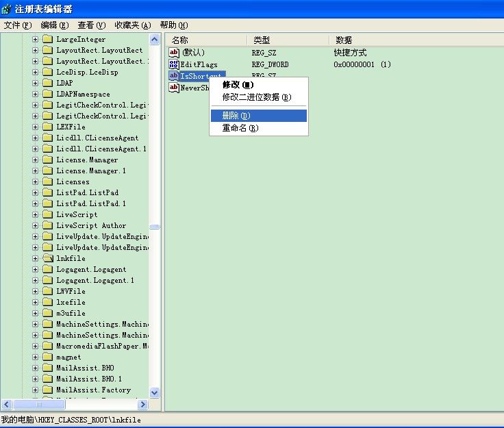The width and height of the screenshot is (504, 428).
Task: Click the EditFlags DWORD value icon
Action: coord(174,64)
